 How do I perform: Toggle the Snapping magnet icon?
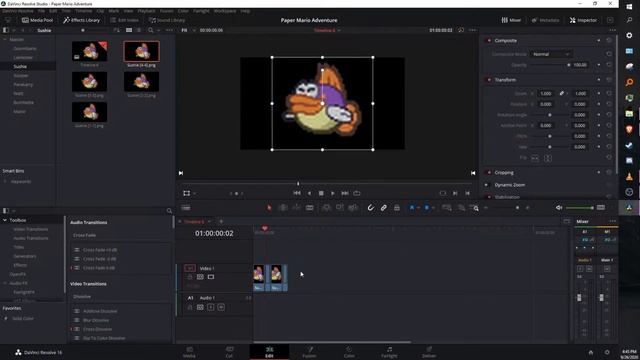click(370, 208)
